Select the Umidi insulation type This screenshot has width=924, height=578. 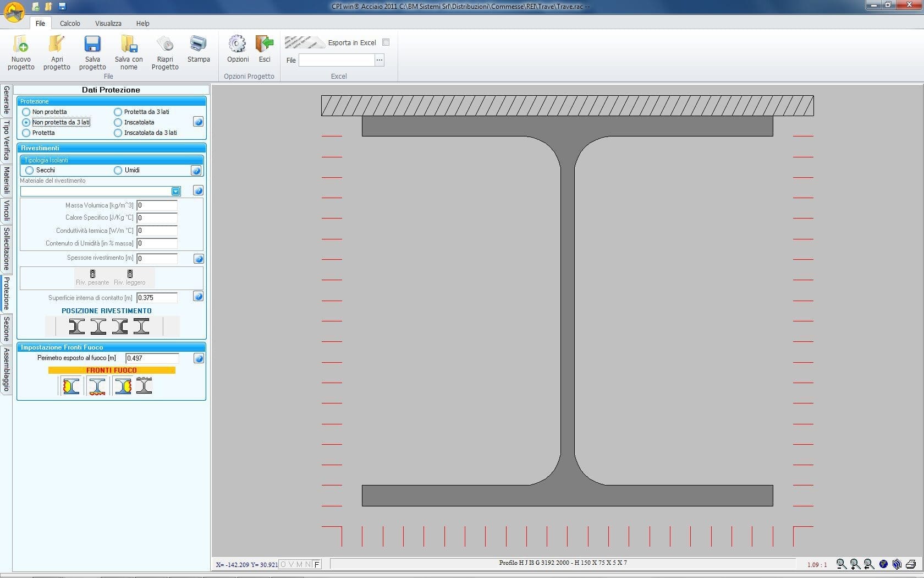[x=118, y=170]
